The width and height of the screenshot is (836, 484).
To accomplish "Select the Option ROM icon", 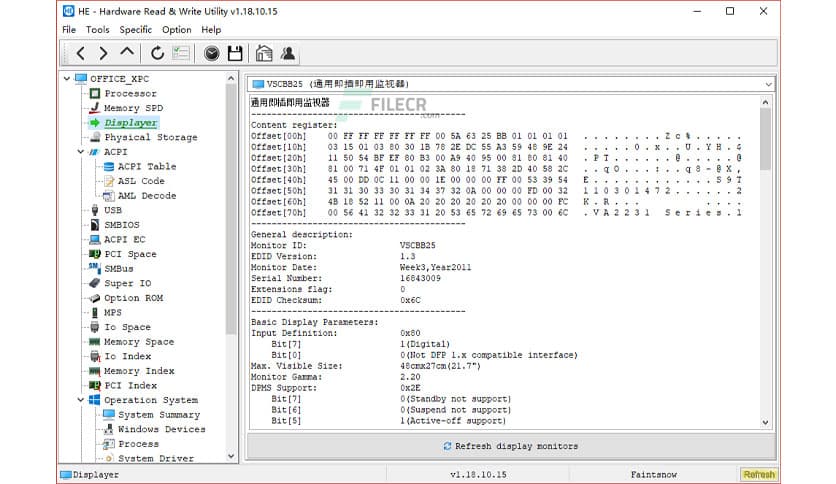I will (x=95, y=298).
